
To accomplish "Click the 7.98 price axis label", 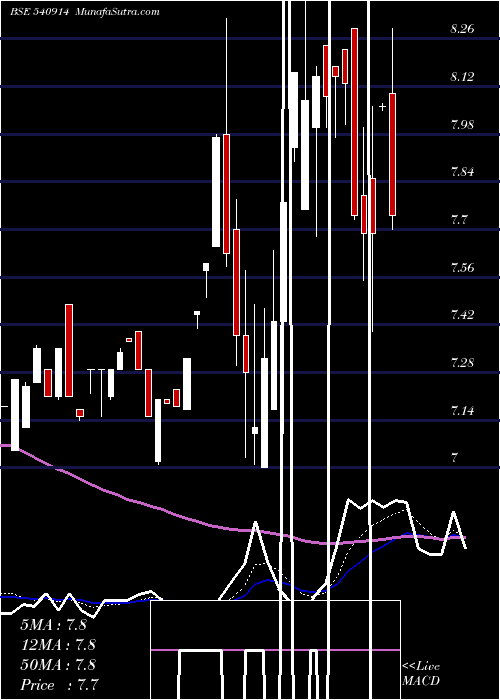I will tap(462, 124).
